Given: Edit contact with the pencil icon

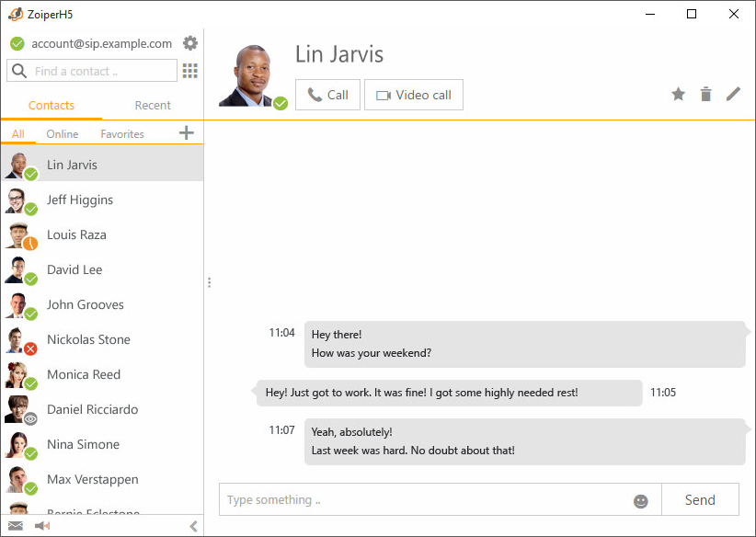Looking at the screenshot, I should pyautogui.click(x=733, y=94).
